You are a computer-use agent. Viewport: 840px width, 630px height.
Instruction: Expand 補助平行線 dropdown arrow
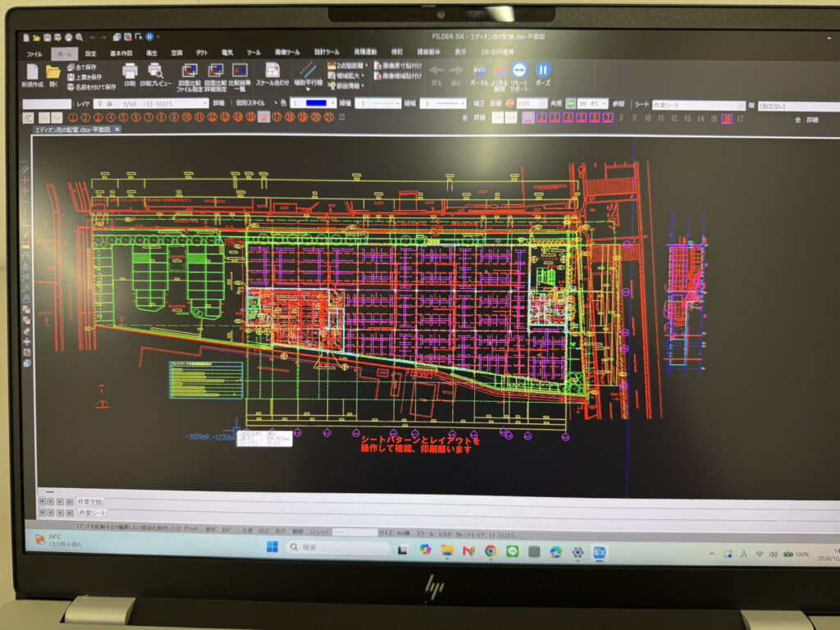point(308,89)
